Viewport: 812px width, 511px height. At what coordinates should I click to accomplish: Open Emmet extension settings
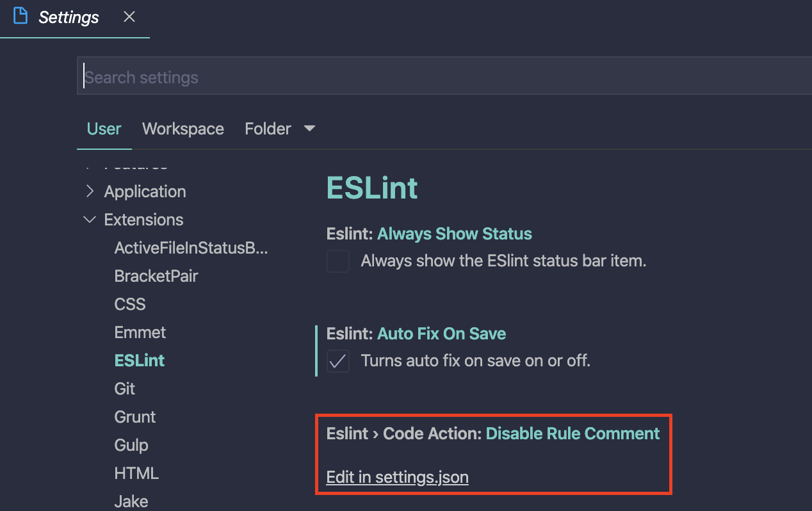coord(140,332)
